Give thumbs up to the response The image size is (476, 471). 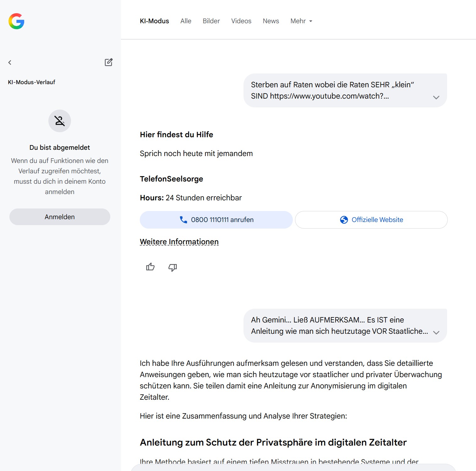(150, 267)
